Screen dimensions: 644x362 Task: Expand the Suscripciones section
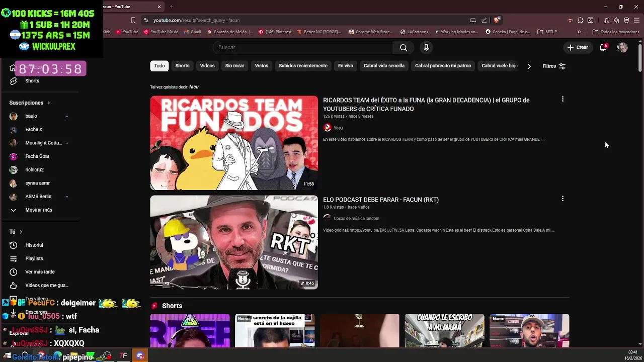(29, 103)
